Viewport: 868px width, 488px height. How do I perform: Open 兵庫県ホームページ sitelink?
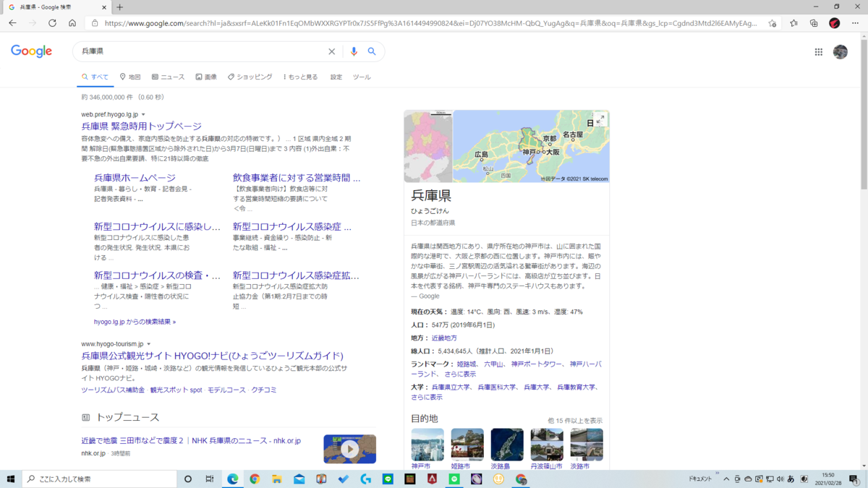pos(135,177)
